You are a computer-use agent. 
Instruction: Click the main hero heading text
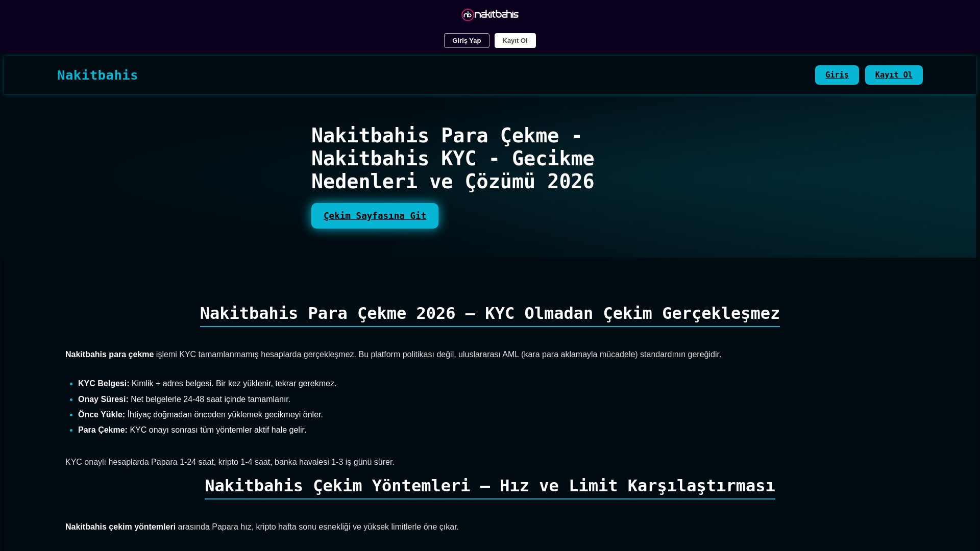453,159
